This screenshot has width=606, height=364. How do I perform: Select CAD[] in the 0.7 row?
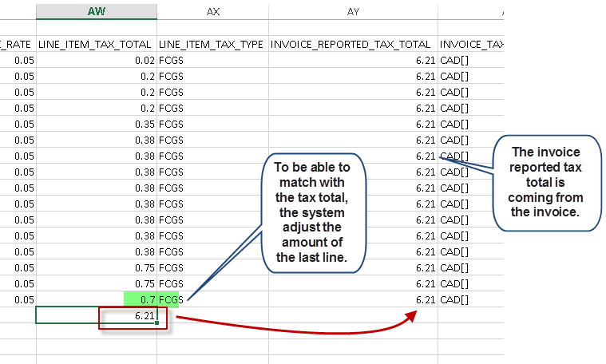471,299
